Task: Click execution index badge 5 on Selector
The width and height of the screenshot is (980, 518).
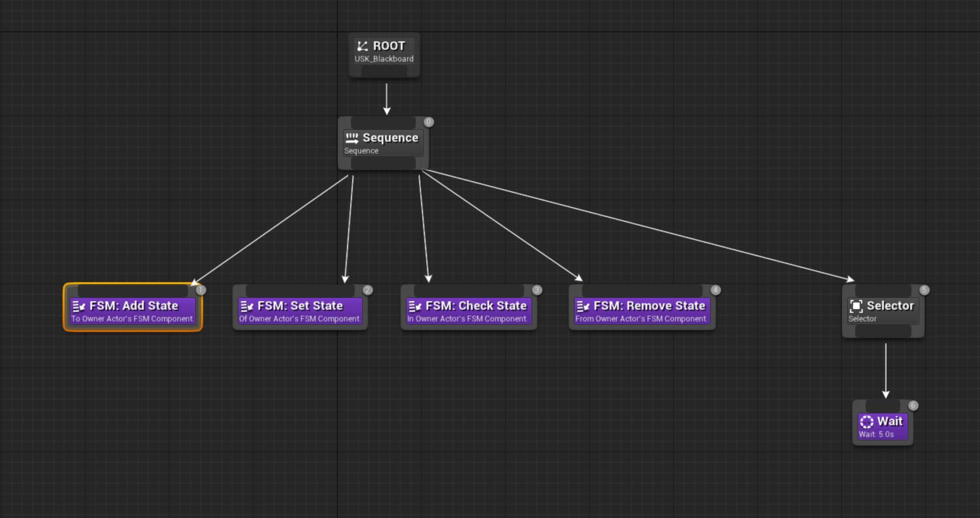Action: coord(924,290)
